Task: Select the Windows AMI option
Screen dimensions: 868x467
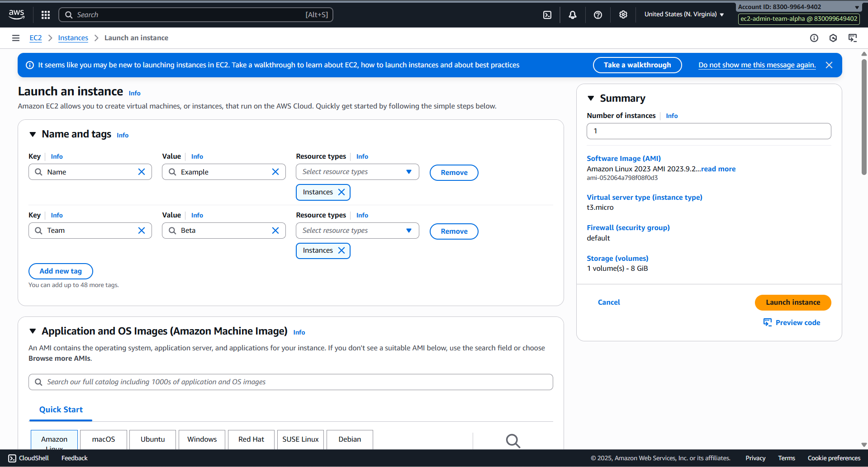Action: (202, 439)
